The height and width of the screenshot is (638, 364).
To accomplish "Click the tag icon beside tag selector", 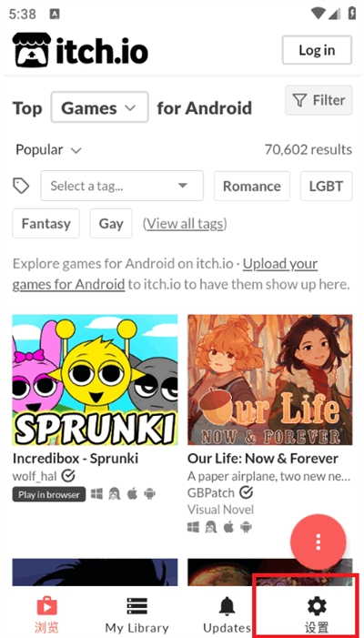I will point(21,186).
